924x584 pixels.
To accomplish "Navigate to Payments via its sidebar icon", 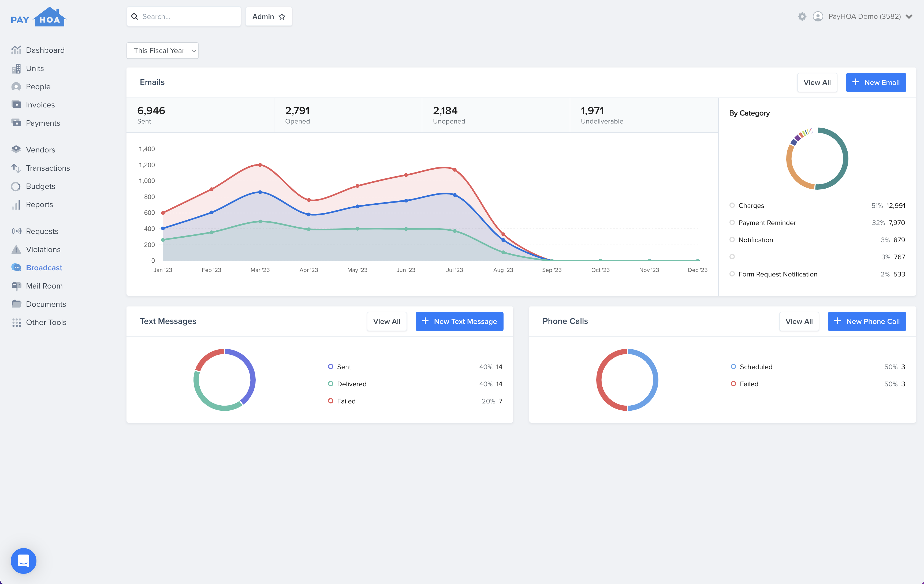I will click(16, 123).
